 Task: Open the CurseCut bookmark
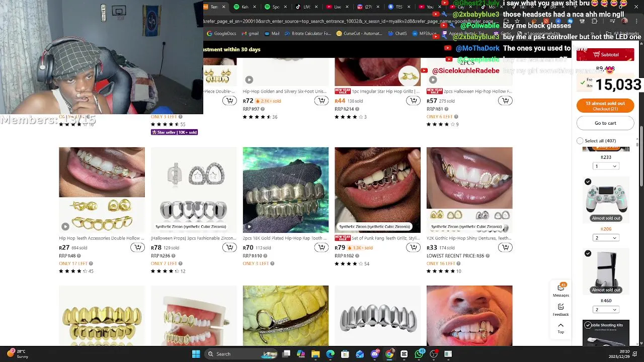(359, 34)
